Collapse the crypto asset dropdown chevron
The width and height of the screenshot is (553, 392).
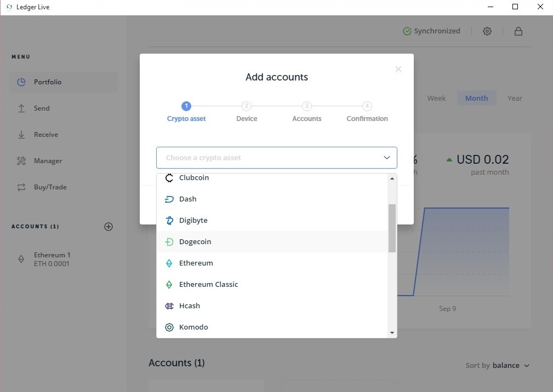pyautogui.click(x=387, y=158)
